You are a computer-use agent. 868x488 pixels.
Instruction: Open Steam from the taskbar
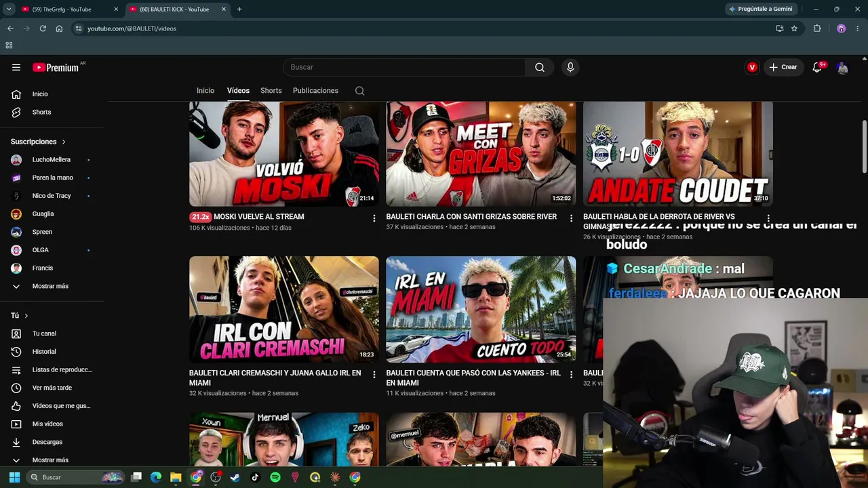point(235,477)
